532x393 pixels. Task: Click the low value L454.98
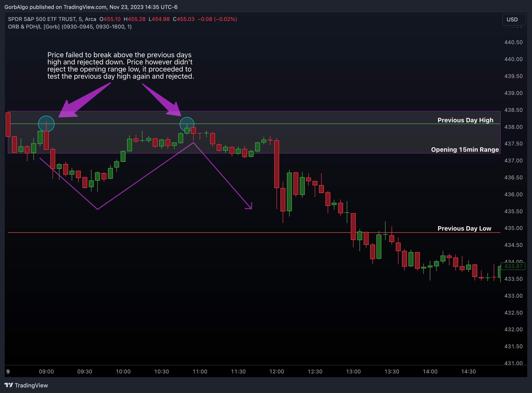coord(159,19)
